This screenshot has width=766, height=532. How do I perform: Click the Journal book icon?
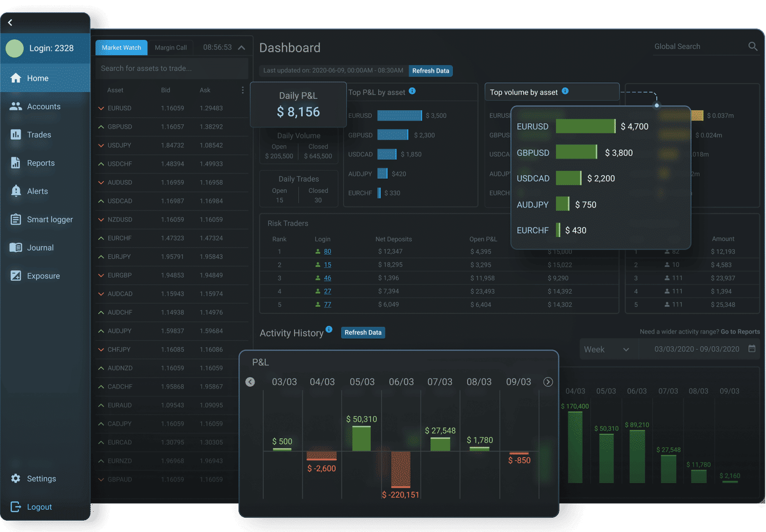tap(16, 248)
